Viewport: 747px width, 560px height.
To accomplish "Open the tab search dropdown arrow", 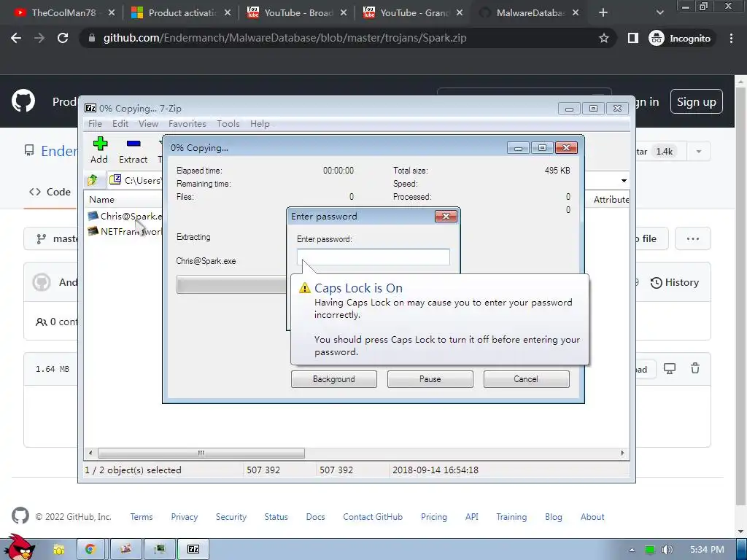I will coord(659,13).
